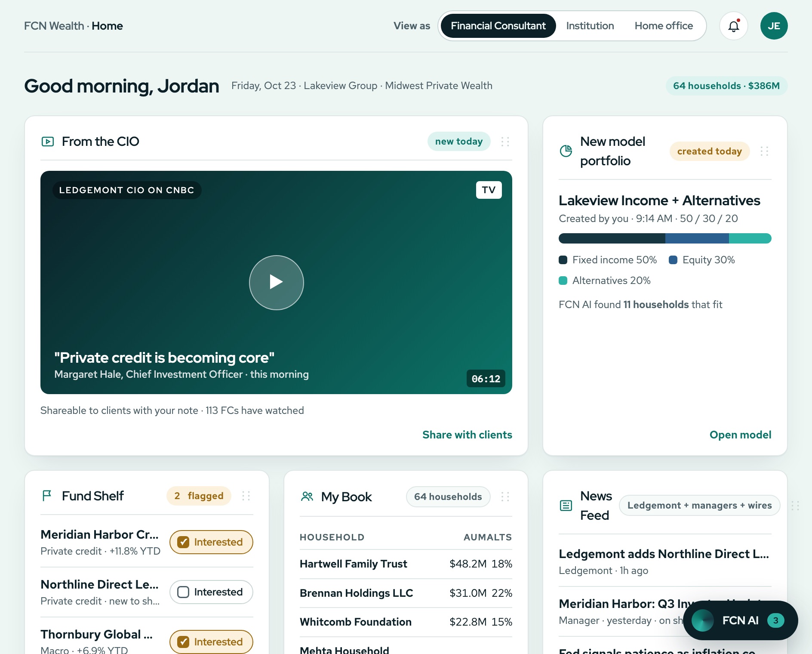Viewport: 812px width, 654px height.
Task: Open the notifications bell
Action: (733, 26)
